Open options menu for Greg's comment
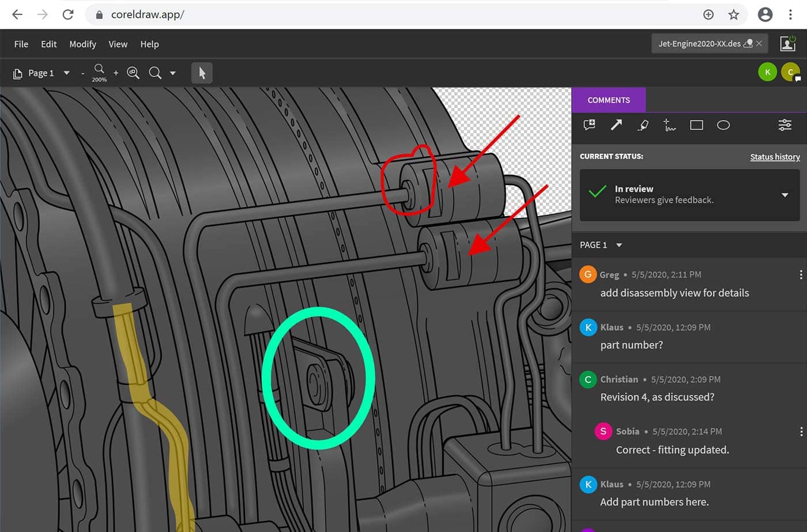 (801, 275)
